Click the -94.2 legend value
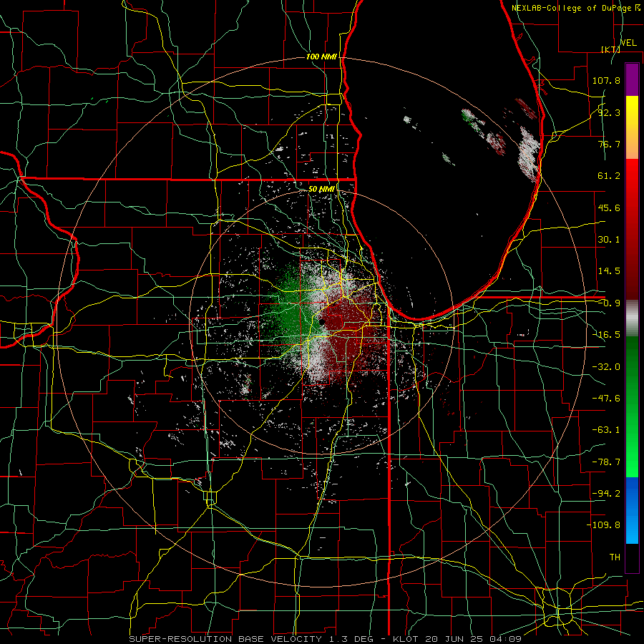 point(606,494)
